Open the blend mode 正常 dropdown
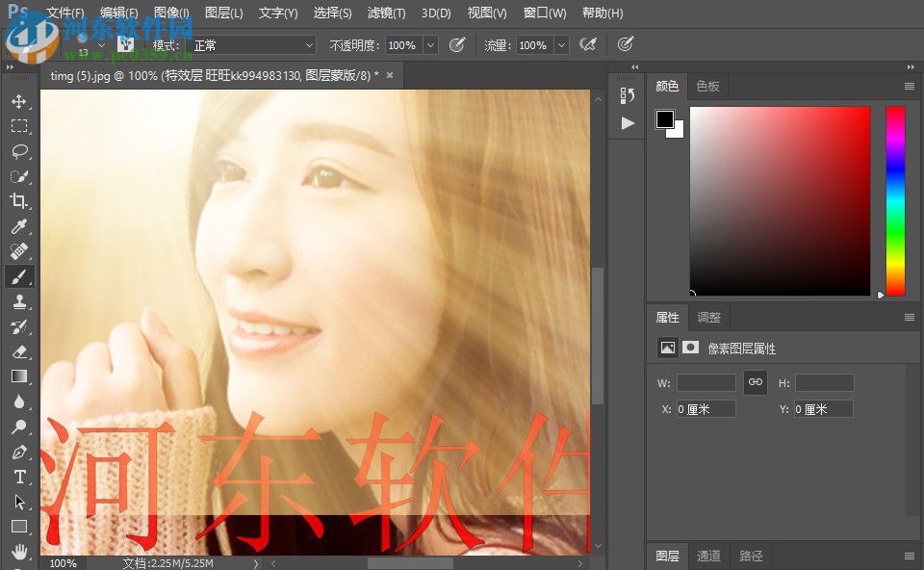 (x=252, y=45)
